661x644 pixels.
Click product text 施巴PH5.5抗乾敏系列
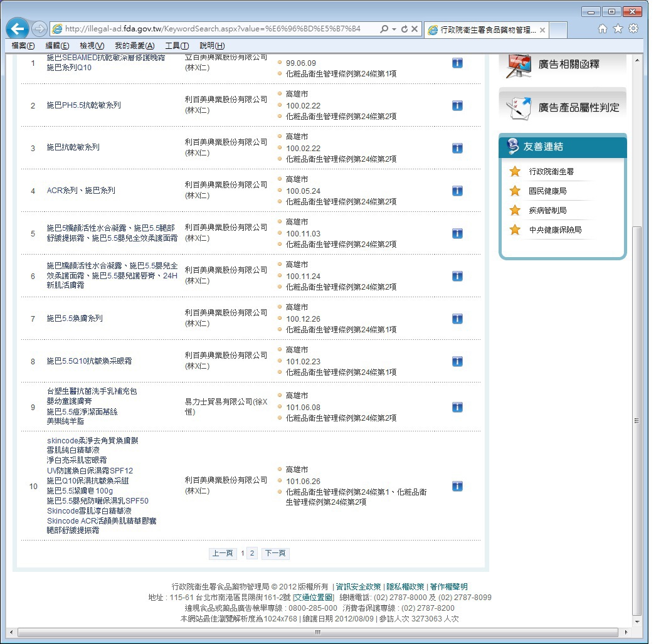coord(83,105)
